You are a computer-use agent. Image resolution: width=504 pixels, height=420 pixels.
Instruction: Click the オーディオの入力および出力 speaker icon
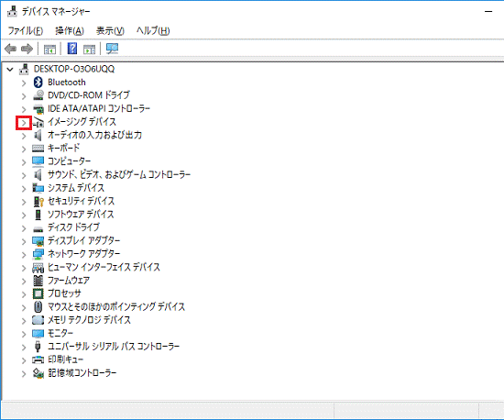(38, 135)
